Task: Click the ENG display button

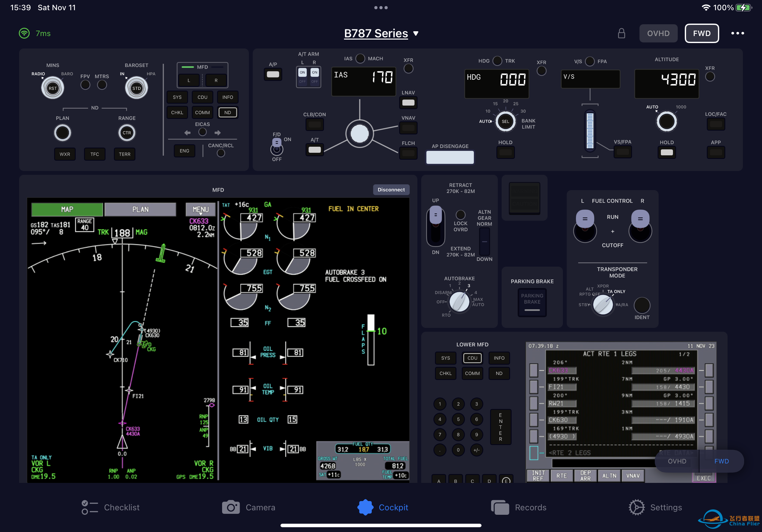Action: point(184,151)
